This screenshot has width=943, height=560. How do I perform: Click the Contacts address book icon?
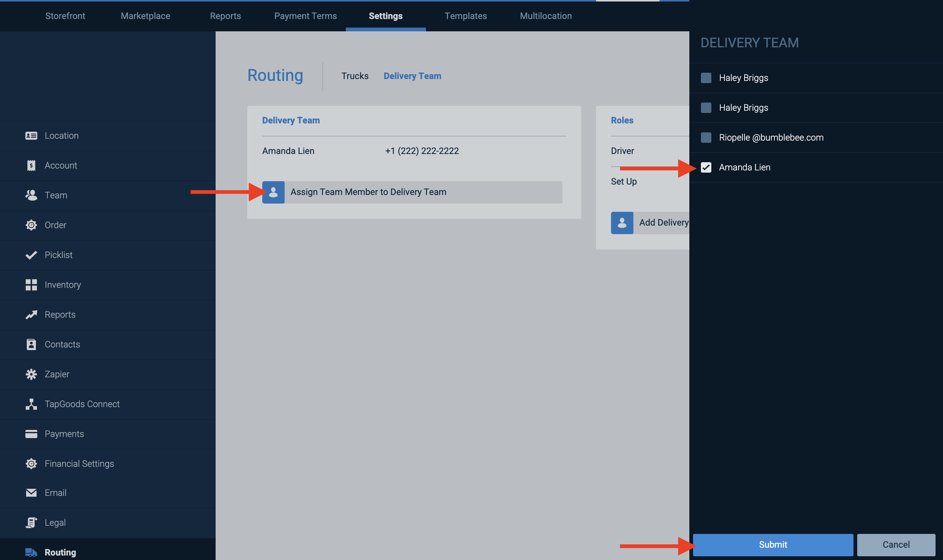click(31, 345)
